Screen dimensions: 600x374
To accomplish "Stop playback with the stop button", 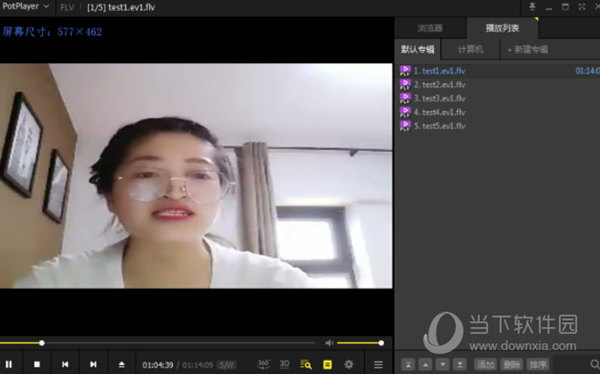I will click(x=37, y=364).
